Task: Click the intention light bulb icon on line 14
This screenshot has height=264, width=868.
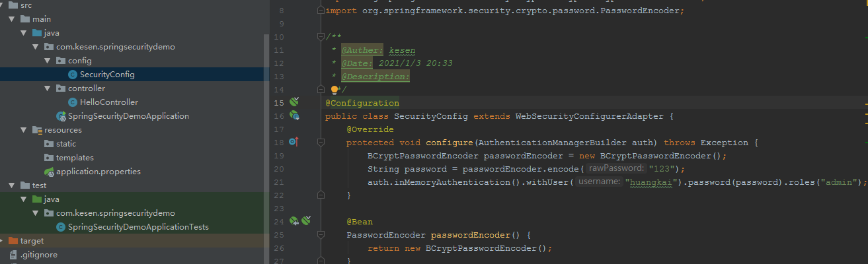Action: click(335, 89)
